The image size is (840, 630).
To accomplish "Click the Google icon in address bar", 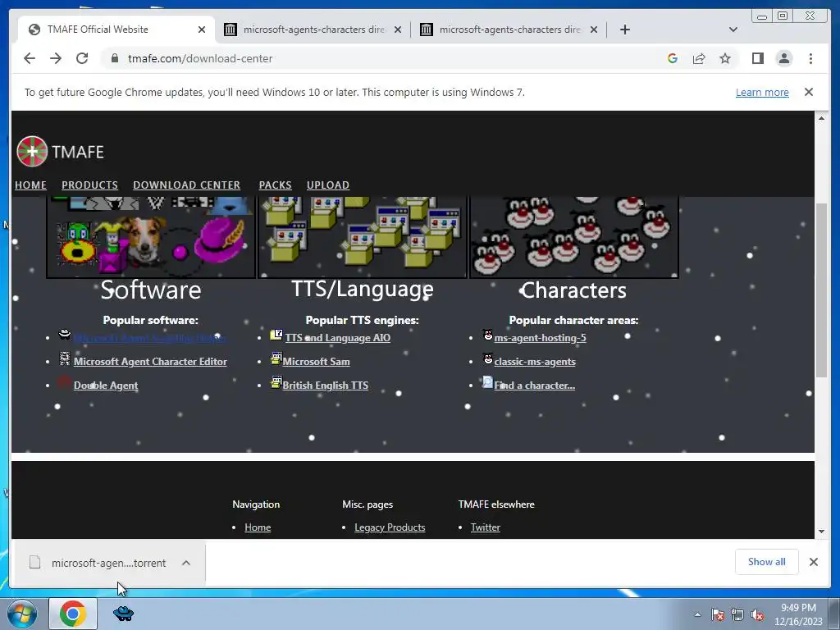I will click(673, 58).
